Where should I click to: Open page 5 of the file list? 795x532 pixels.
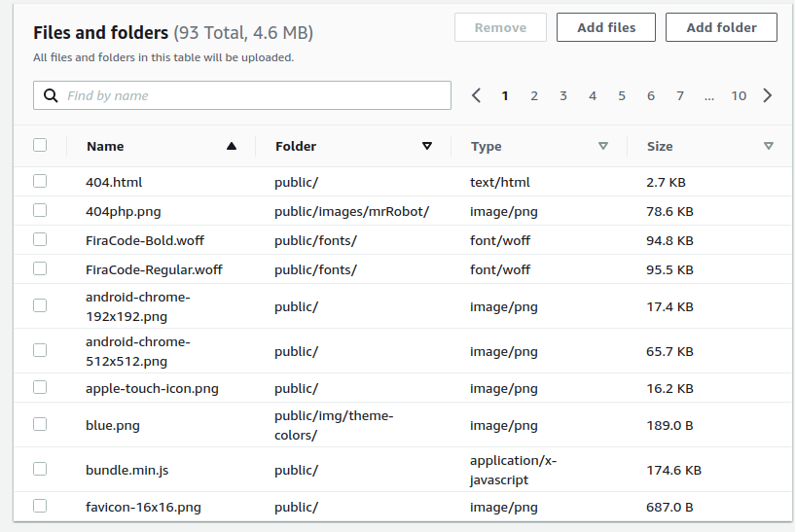622,95
